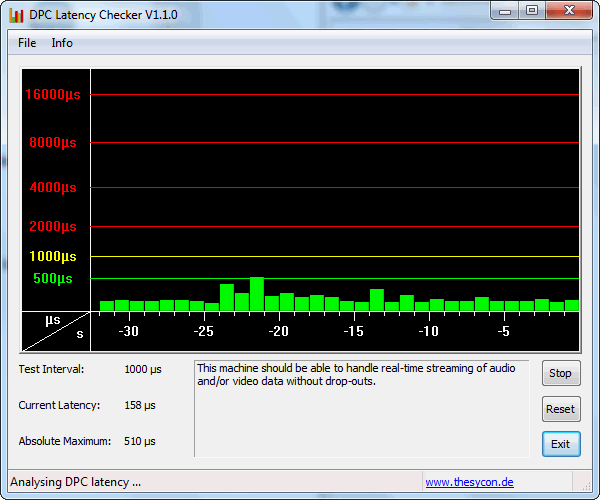The height and width of the screenshot is (500, 600).
Task: Maximize the DPC Latency Checker window
Action: click(532, 11)
